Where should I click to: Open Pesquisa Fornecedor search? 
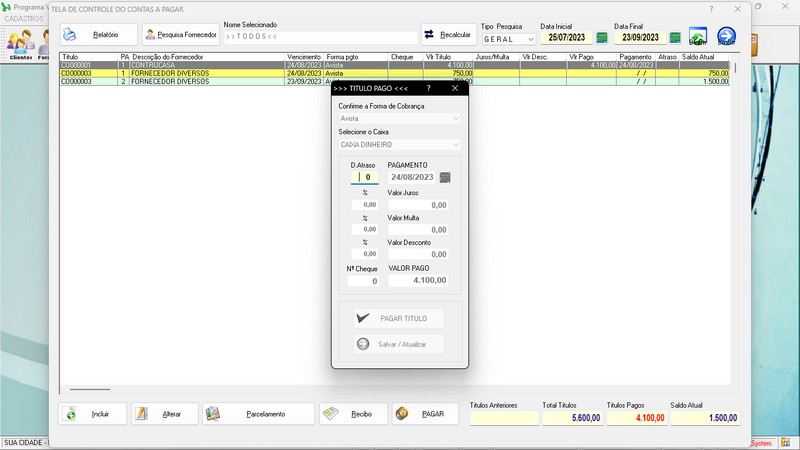[181, 35]
